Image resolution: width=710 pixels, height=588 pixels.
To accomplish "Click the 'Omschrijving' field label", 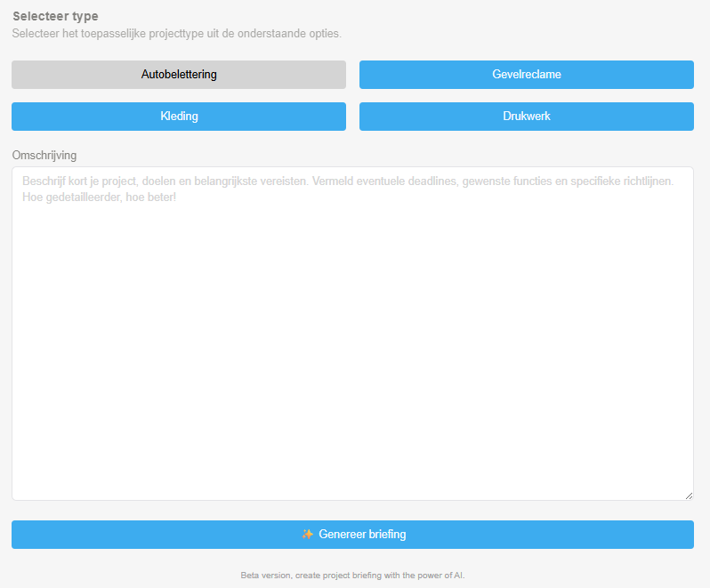I will pos(44,156).
